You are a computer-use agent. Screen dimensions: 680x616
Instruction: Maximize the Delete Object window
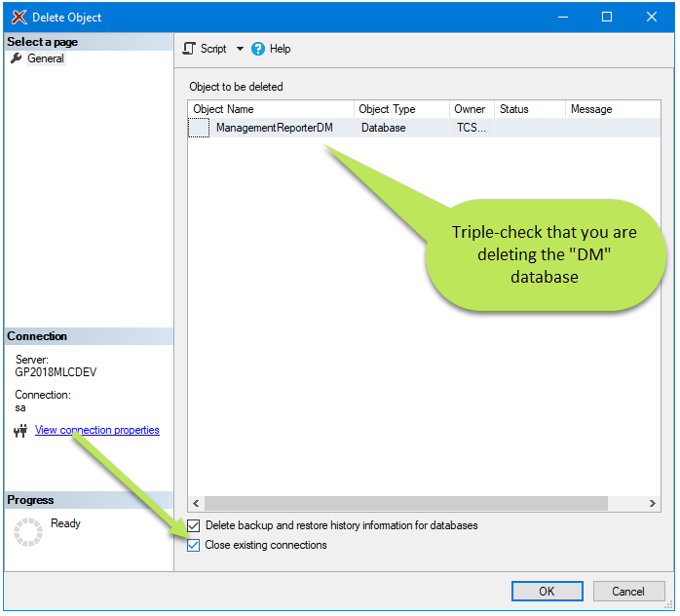[607, 17]
